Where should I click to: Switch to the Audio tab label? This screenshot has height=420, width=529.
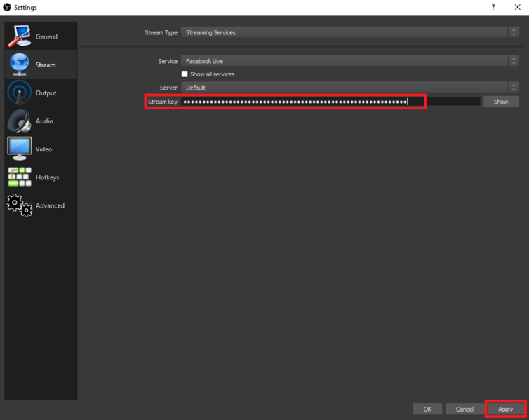[x=44, y=121]
